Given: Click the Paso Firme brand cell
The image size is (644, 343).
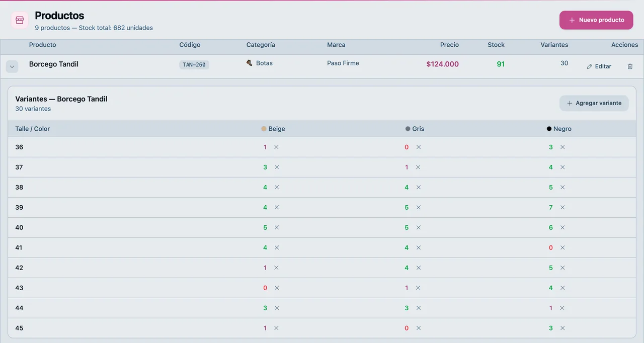Looking at the screenshot, I should tap(343, 63).
